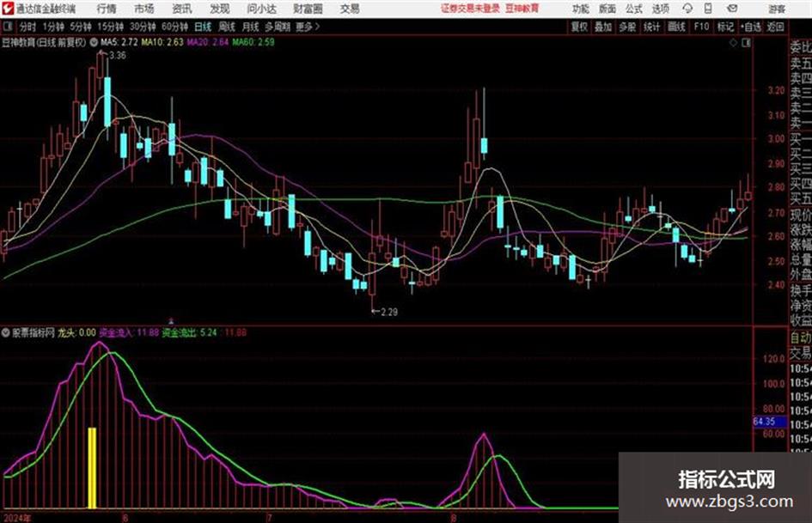
Task: Click the 2024年 date axis label
Action: pyautogui.click(x=17, y=518)
